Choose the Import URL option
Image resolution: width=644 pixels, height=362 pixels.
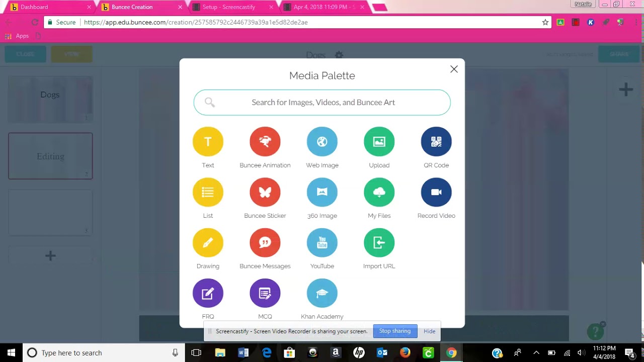[x=379, y=243]
